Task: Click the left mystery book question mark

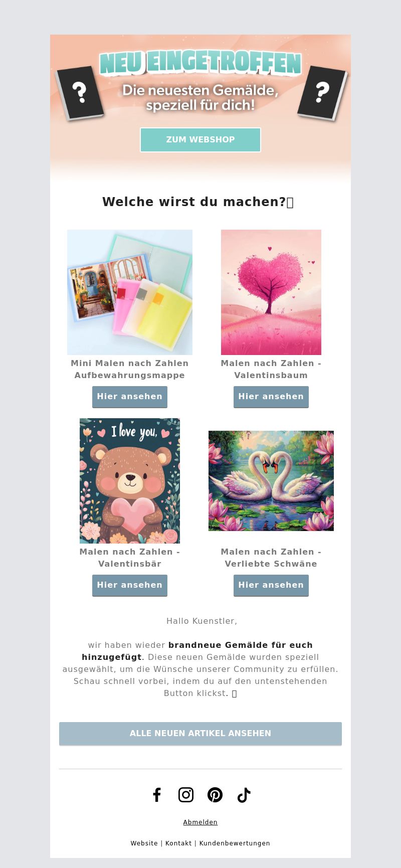Action: (79, 93)
